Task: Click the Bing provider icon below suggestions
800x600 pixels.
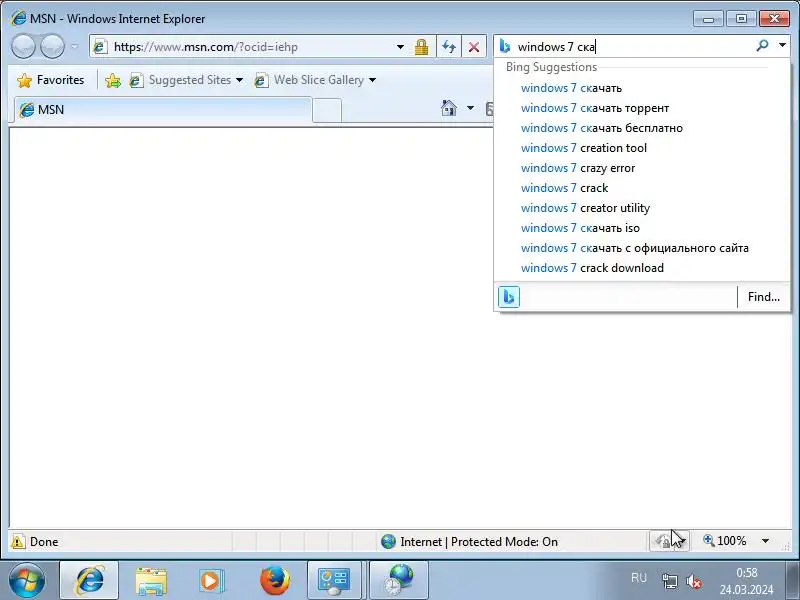Action: click(x=509, y=297)
